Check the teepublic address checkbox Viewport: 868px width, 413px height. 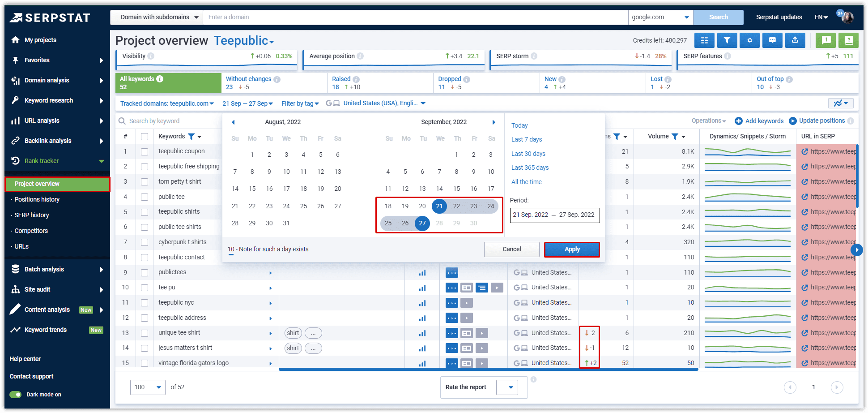click(x=145, y=318)
